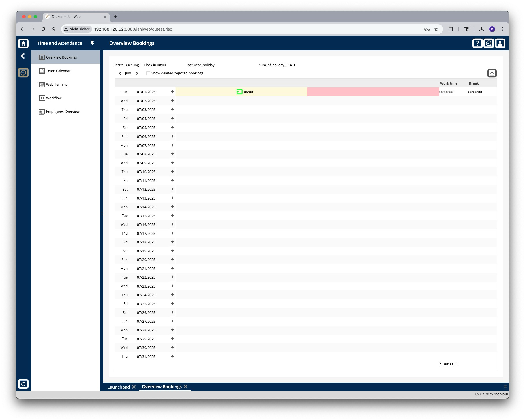The height and width of the screenshot is (420, 525).
Task: Click the export download icon above table
Action: (x=492, y=73)
